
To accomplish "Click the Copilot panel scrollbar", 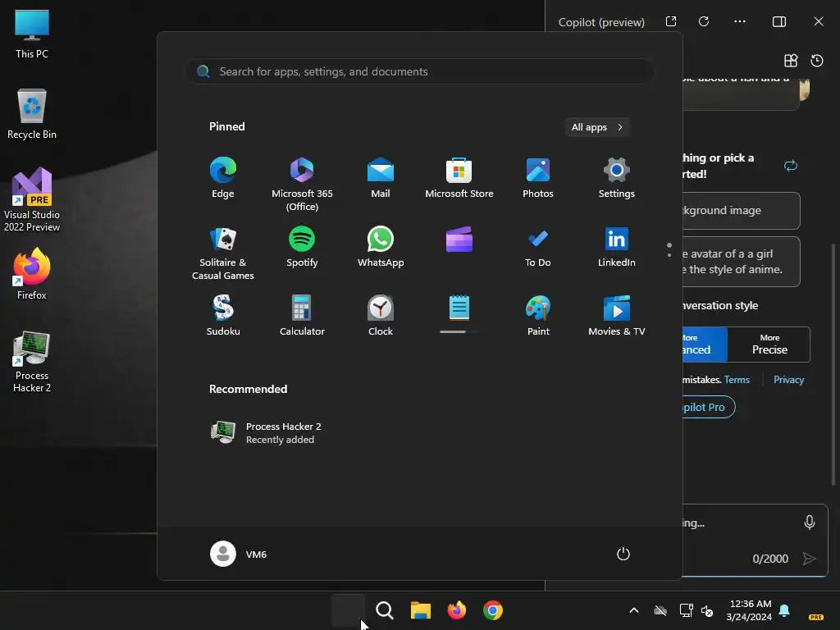I will [833, 364].
